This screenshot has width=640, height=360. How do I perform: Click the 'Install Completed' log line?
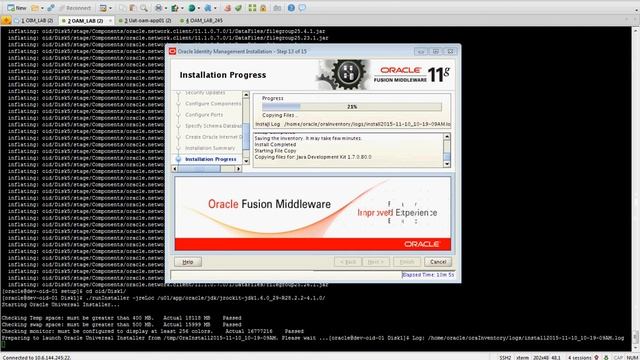pos(275,144)
